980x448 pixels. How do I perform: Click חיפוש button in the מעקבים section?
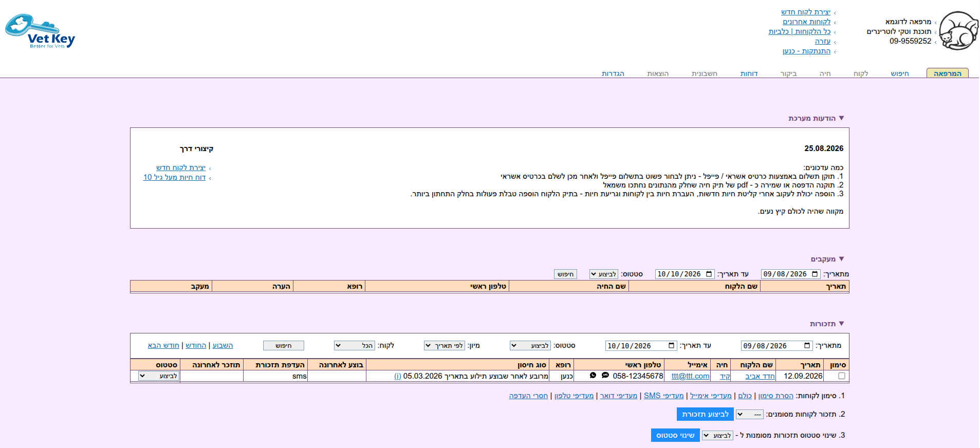[x=565, y=274]
